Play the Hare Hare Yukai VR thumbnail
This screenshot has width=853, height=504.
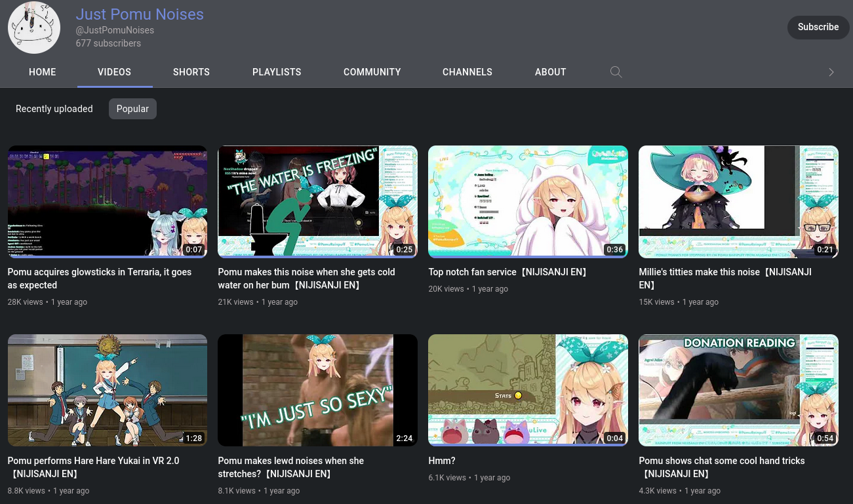[108, 391]
